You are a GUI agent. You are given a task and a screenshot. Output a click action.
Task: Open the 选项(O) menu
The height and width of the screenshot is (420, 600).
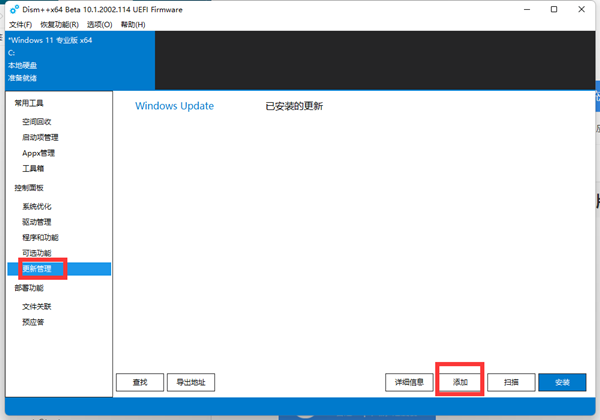[x=99, y=24]
